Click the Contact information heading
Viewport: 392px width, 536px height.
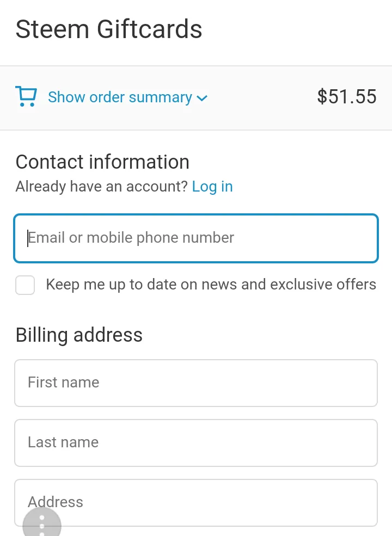(x=102, y=162)
